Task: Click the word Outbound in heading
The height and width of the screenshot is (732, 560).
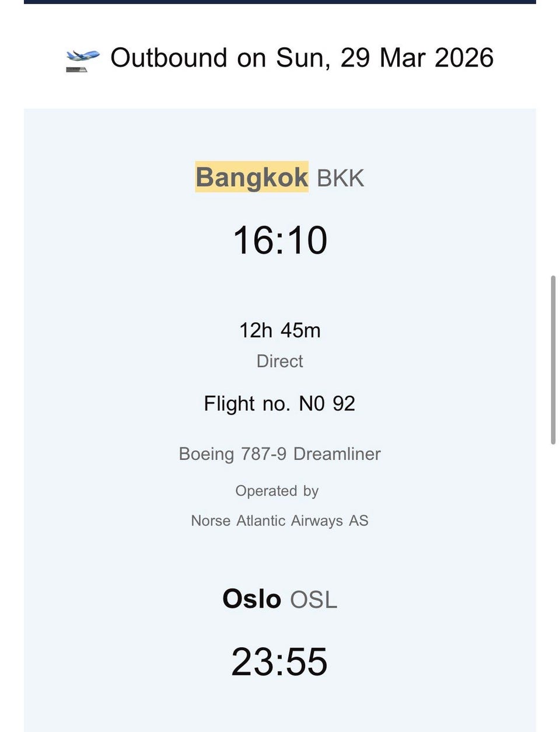Action: [169, 58]
